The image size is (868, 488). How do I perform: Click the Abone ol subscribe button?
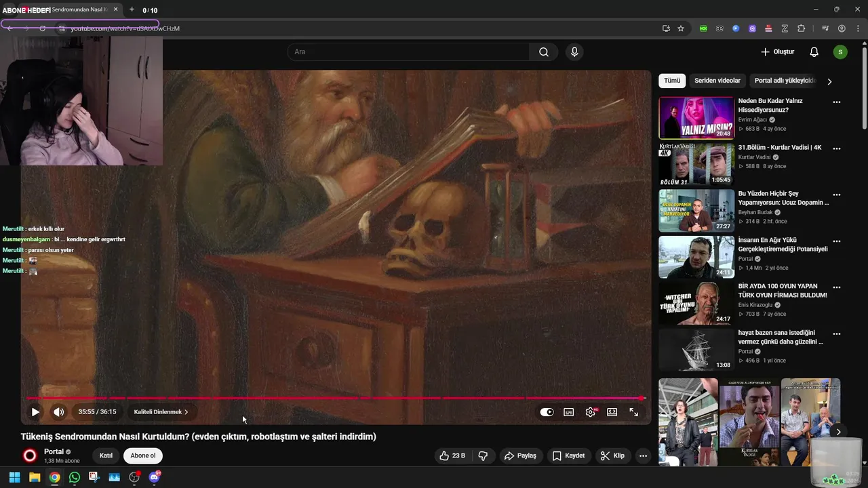[x=143, y=455]
